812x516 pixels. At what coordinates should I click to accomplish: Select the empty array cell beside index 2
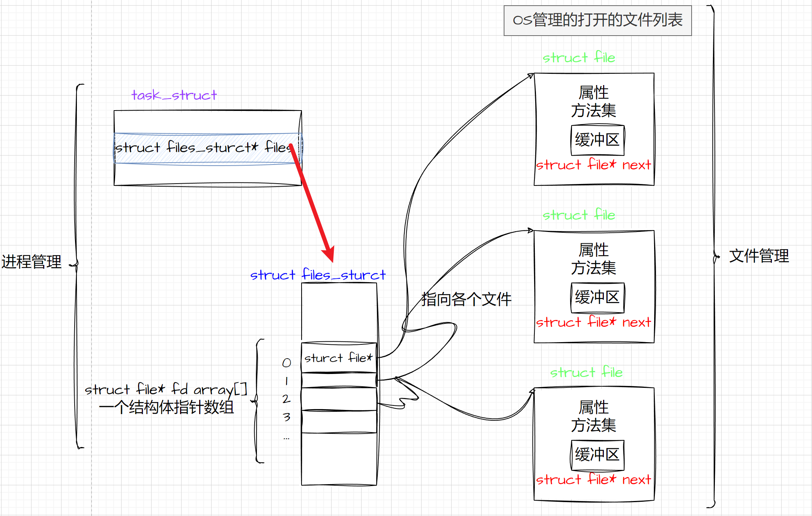tap(339, 399)
